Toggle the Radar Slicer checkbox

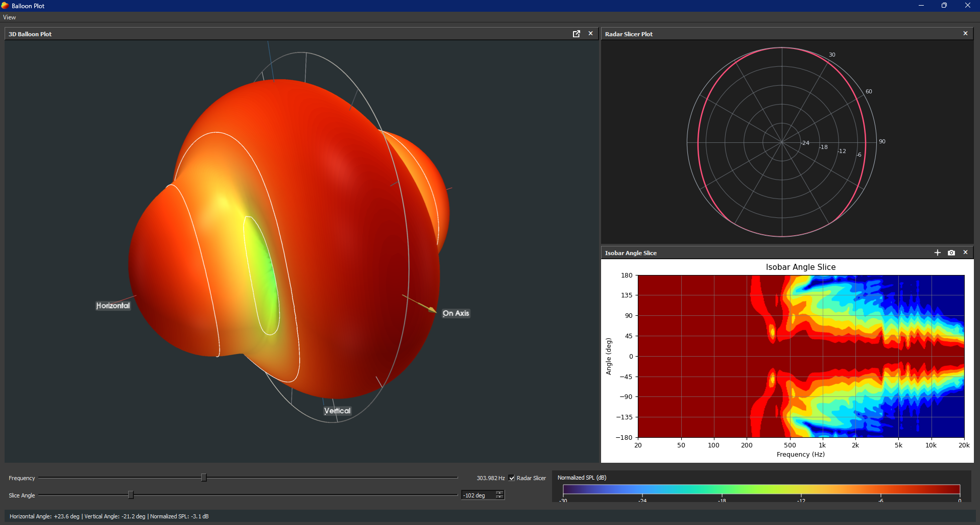(512, 478)
